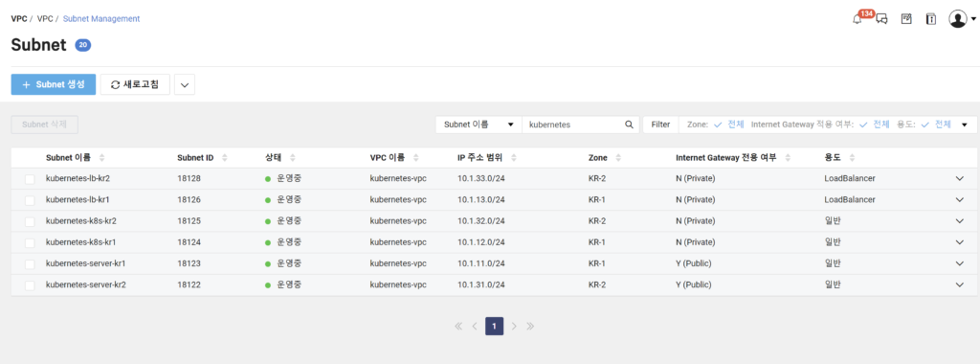Click 운영중 status of kubernetes-lb-kr1

click(283, 200)
